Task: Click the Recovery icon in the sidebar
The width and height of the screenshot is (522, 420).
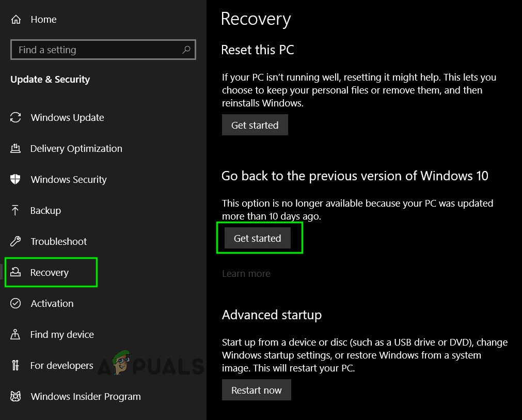Action: (15, 272)
